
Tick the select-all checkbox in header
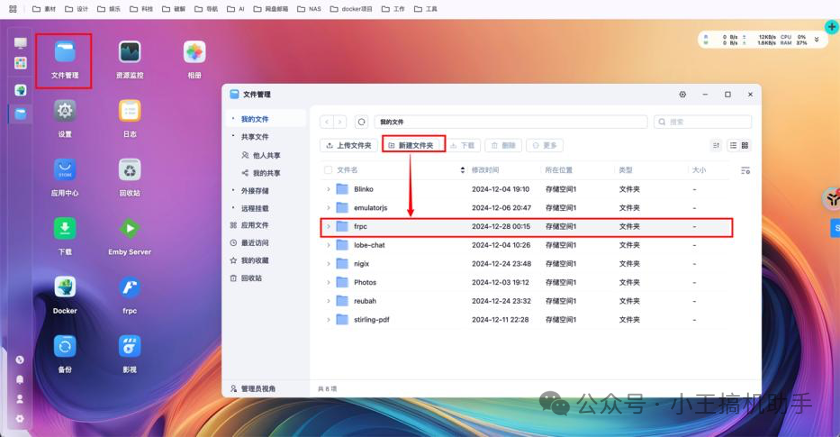click(x=327, y=170)
